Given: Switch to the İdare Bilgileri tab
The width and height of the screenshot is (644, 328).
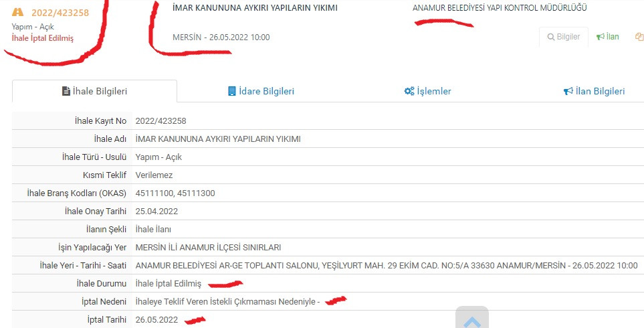Looking at the screenshot, I should 261,91.
